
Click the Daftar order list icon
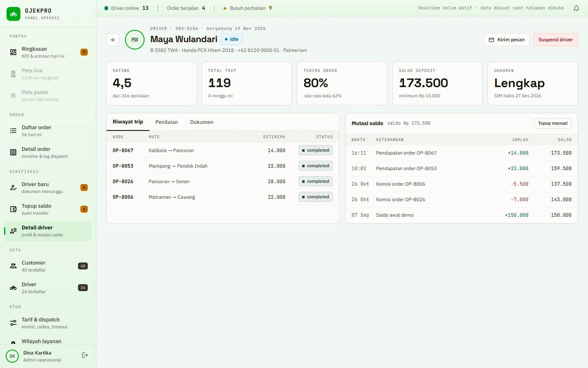[13, 131]
